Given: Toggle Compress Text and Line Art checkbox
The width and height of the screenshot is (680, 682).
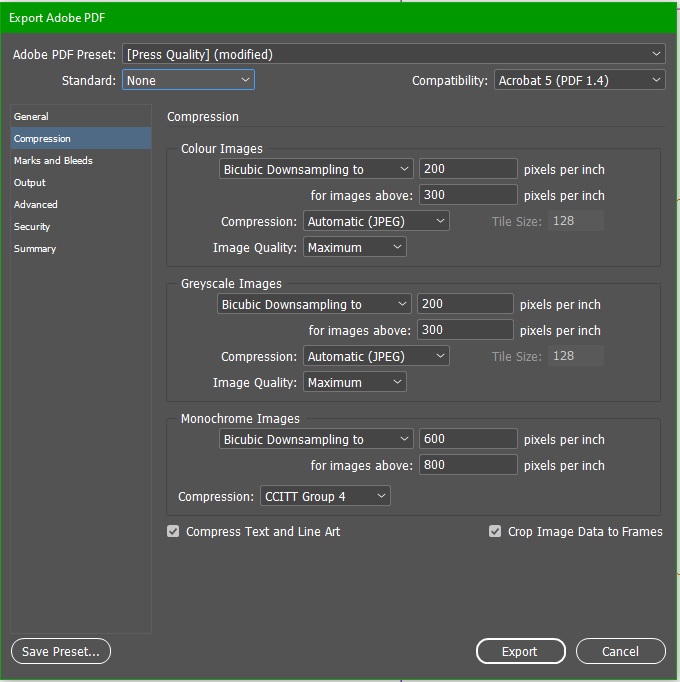Looking at the screenshot, I should [173, 531].
